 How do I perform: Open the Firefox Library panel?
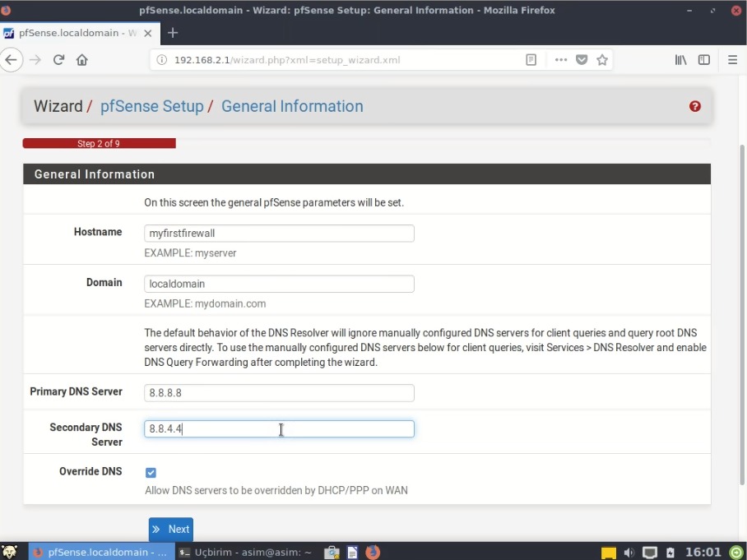680,59
